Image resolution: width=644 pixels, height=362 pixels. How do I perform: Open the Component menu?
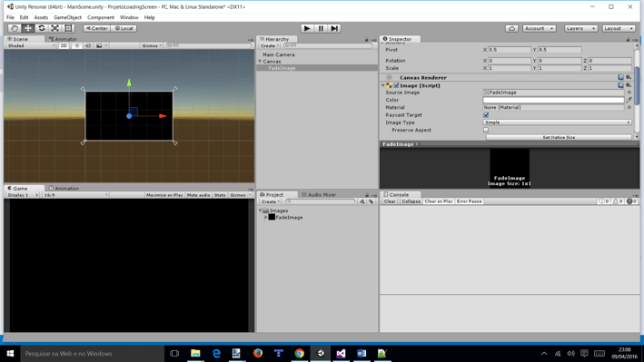click(101, 17)
